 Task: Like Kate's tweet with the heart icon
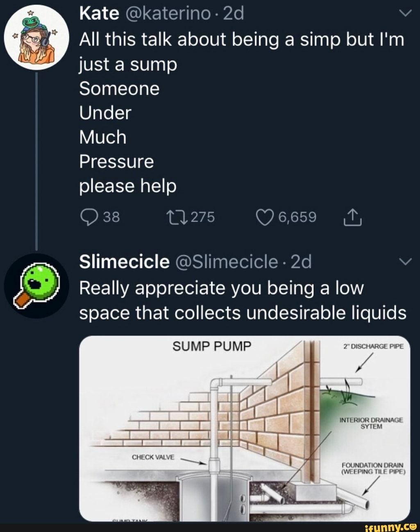(x=264, y=217)
